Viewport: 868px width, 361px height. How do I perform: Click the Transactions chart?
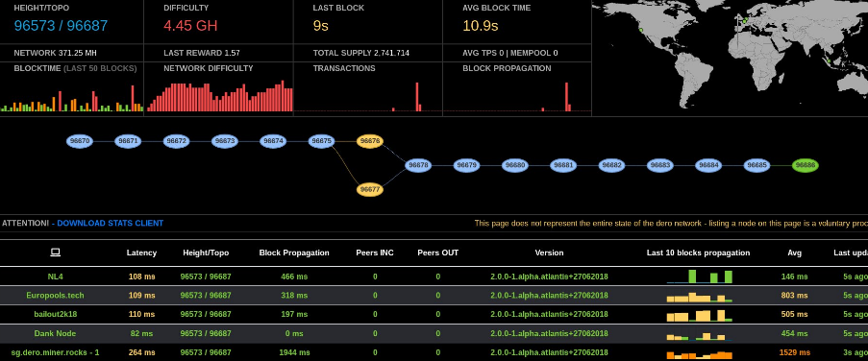[367, 97]
